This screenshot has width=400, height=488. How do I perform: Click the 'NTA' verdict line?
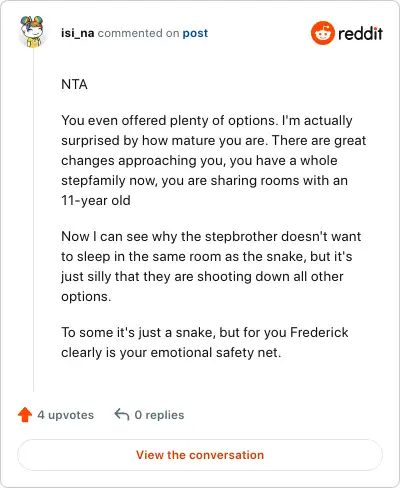tap(74, 84)
